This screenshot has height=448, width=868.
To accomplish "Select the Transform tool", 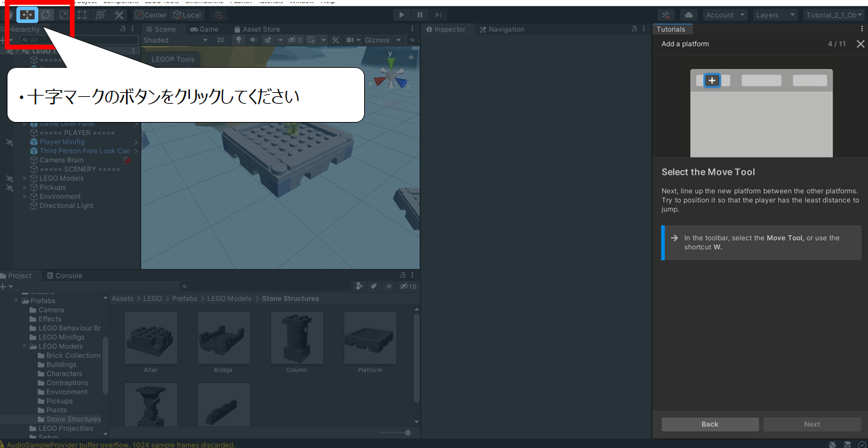I will 100,14.
